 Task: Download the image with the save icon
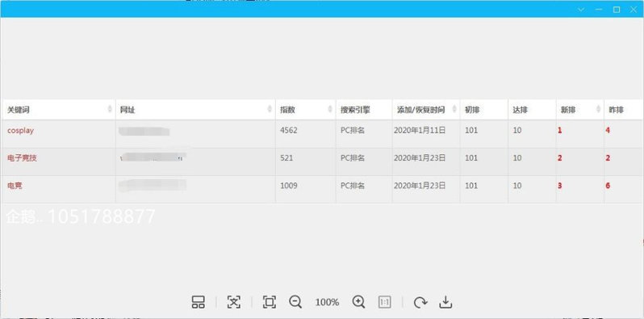[445, 302]
